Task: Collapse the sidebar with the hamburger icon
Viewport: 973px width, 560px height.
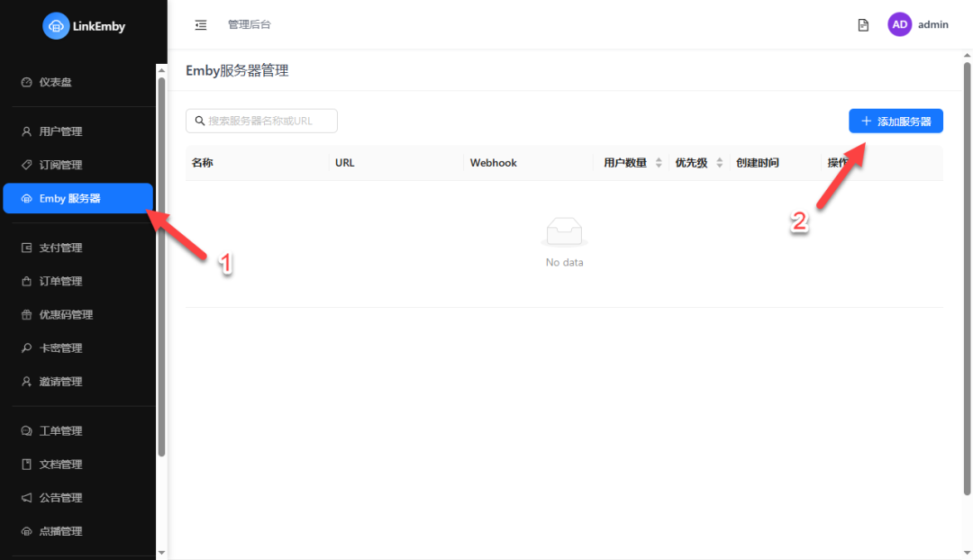Action: coord(201,24)
